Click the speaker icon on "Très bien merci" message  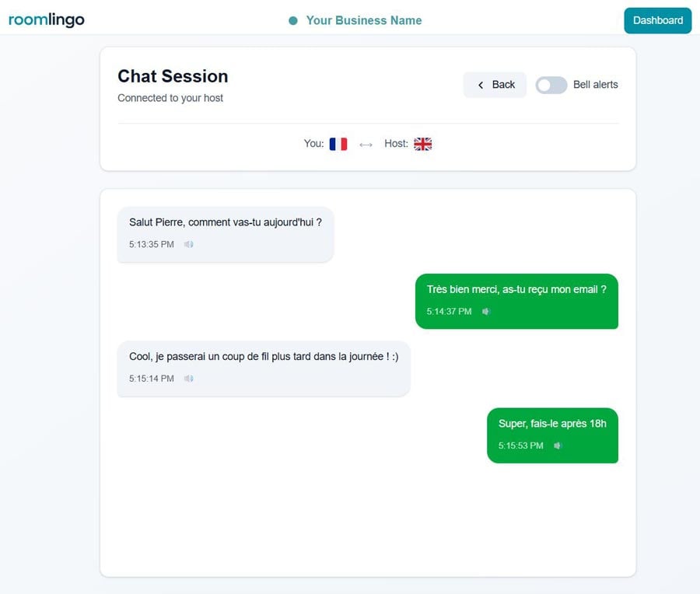[x=485, y=311]
